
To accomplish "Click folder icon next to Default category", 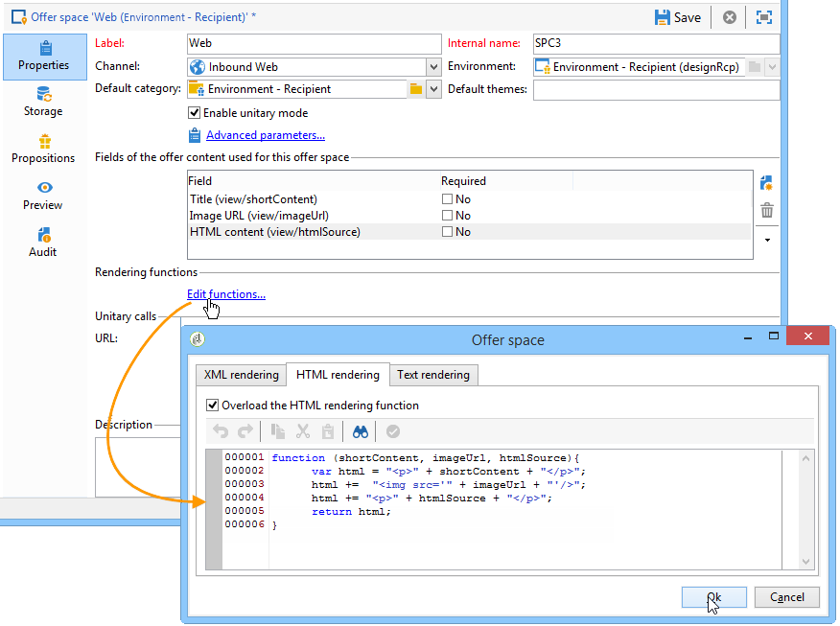I will 415,89.
